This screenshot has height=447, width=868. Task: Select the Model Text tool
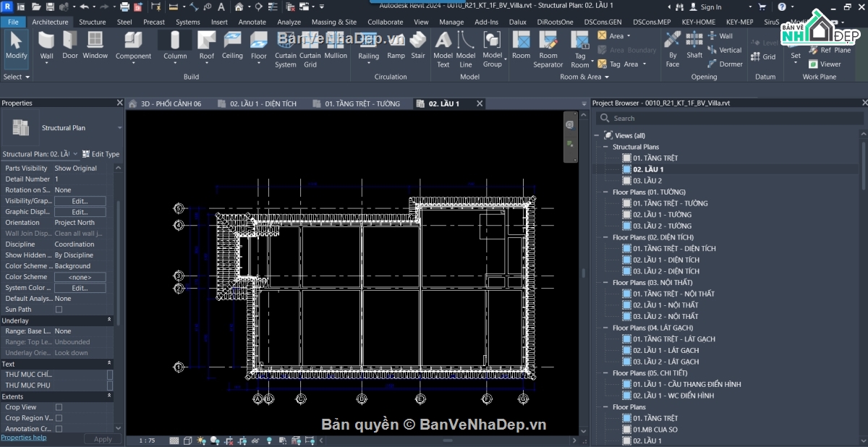pos(443,49)
